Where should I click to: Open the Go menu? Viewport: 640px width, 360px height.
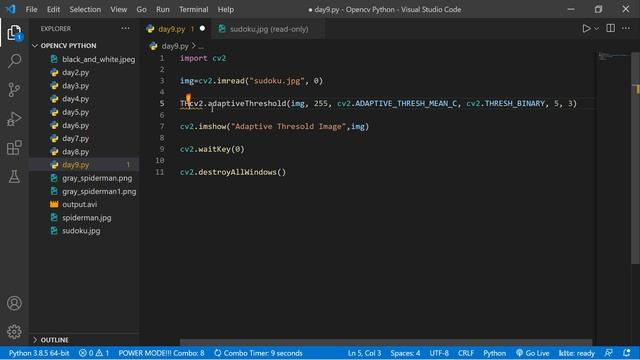141,9
